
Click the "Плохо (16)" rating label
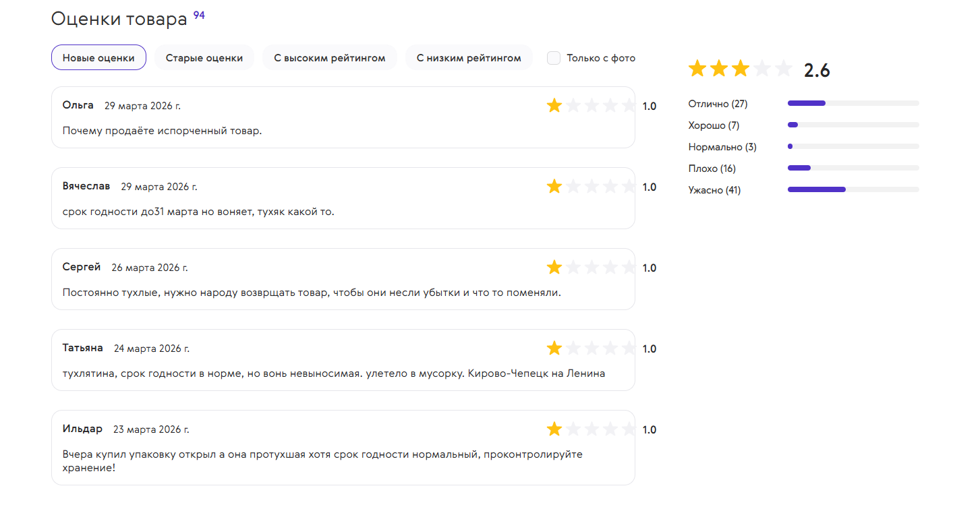pyautogui.click(x=712, y=169)
